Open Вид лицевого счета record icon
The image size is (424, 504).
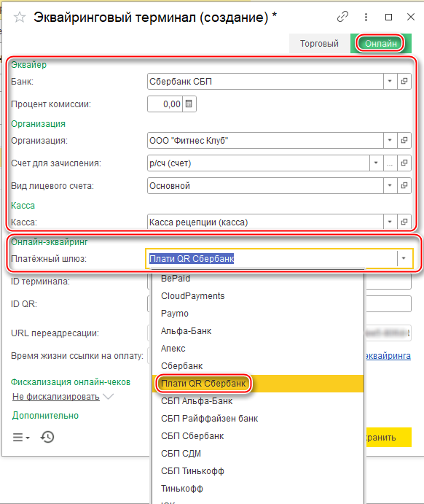click(x=404, y=185)
